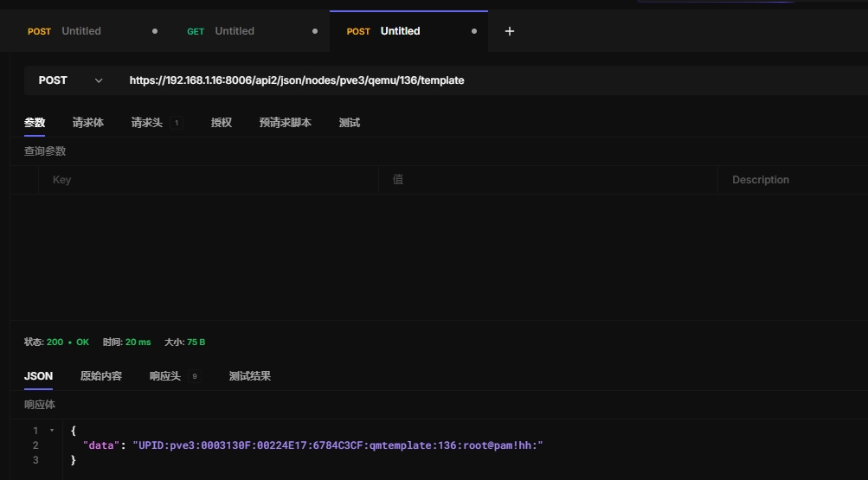Close the active POST Untitled tab via its dot
Image resolution: width=868 pixels, height=480 pixels.
[474, 31]
